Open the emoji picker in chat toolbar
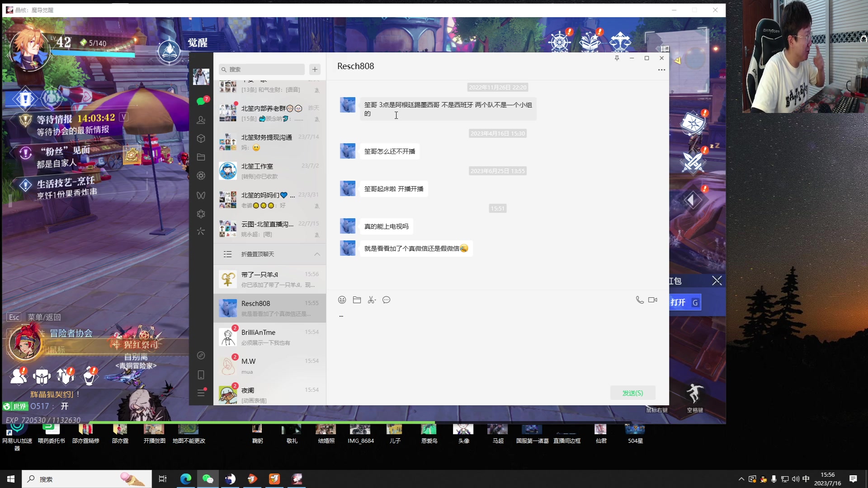 (x=342, y=300)
